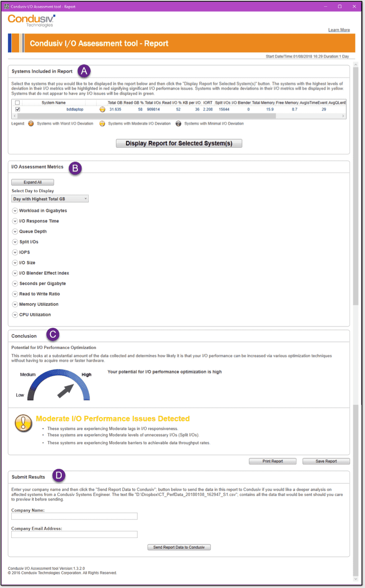The width and height of the screenshot is (365, 588).
Task: Click the bddlaptop system name cell
Action: (75, 110)
